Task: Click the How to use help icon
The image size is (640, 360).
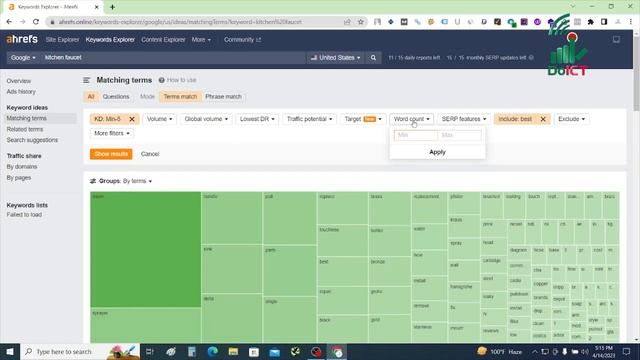Action: pos(162,80)
